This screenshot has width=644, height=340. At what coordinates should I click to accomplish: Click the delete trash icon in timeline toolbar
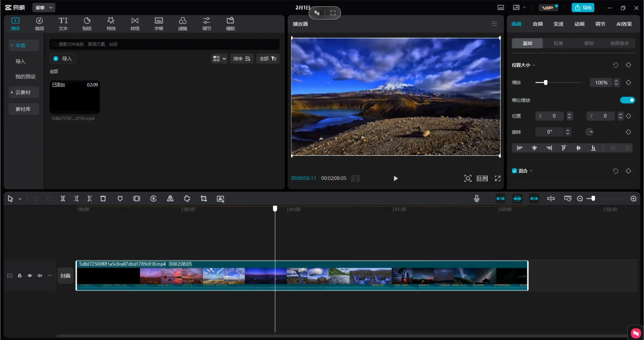pyautogui.click(x=103, y=199)
